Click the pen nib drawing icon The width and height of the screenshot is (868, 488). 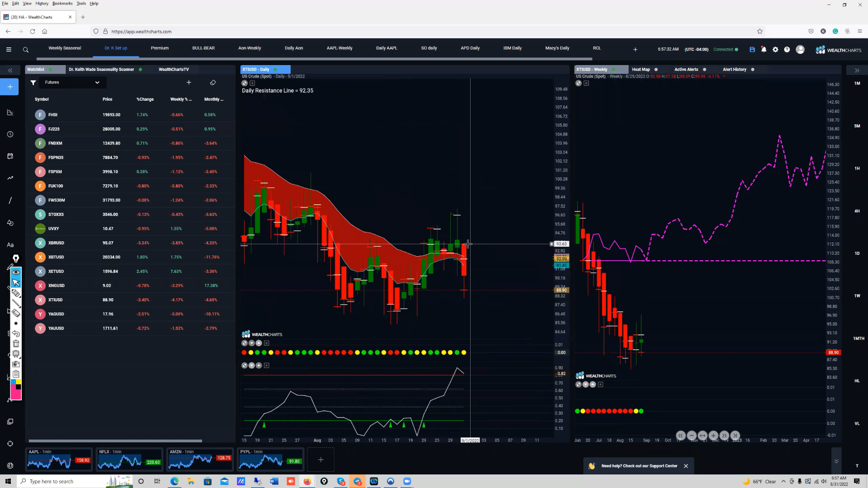[16, 258]
